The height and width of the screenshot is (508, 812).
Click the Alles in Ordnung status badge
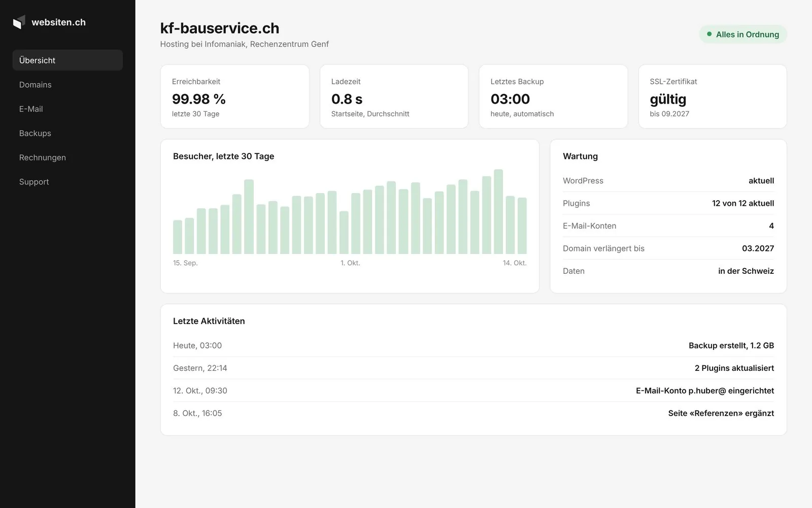(743, 34)
